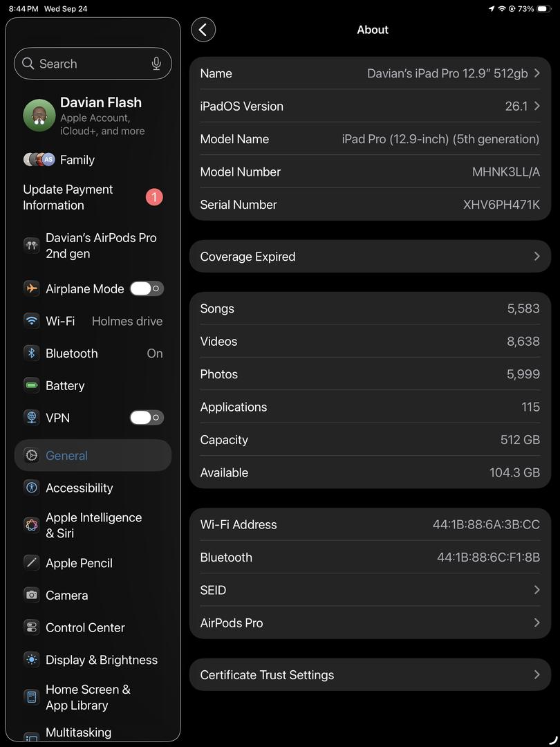Open the Battery settings icon
The width and height of the screenshot is (560, 747).
(31, 385)
